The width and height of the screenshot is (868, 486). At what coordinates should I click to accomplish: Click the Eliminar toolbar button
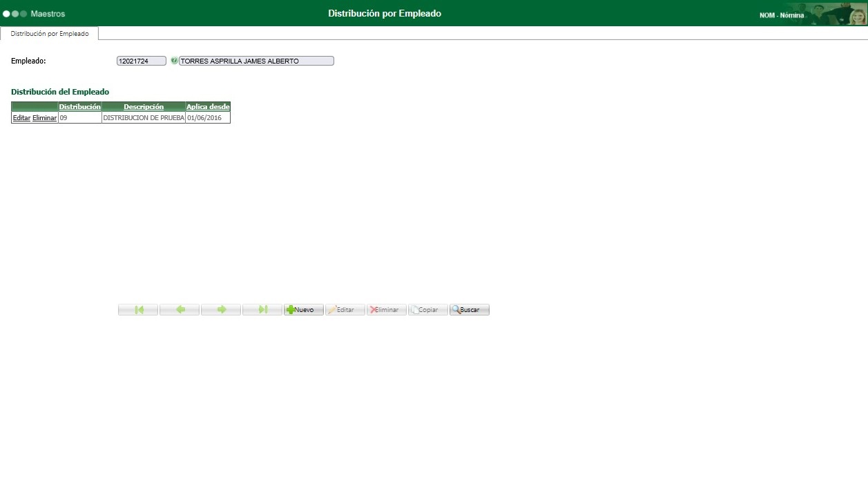point(387,310)
